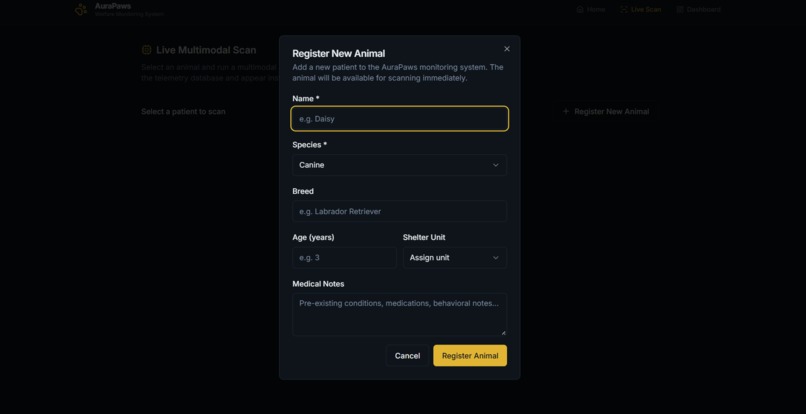Click the Register New Animal dialog title
Image resolution: width=806 pixels, height=414 pixels.
pos(339,53)
